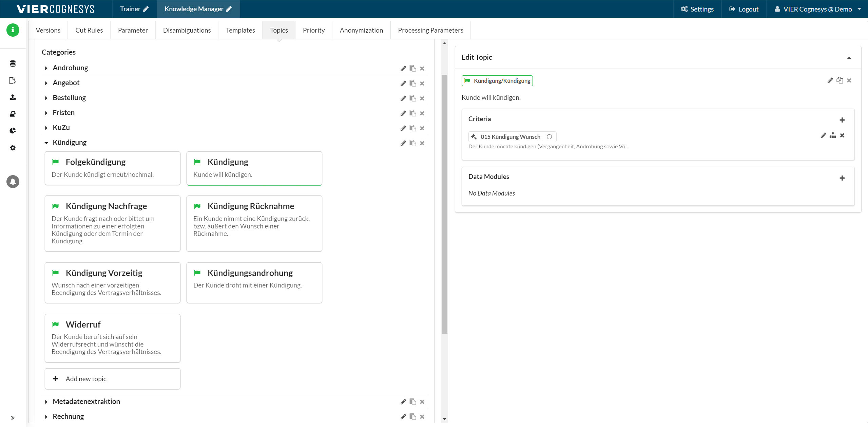Open hierarchy icon for 015 Kündigung Wunsch
868x427 pixels.
(x=833, y=135)
